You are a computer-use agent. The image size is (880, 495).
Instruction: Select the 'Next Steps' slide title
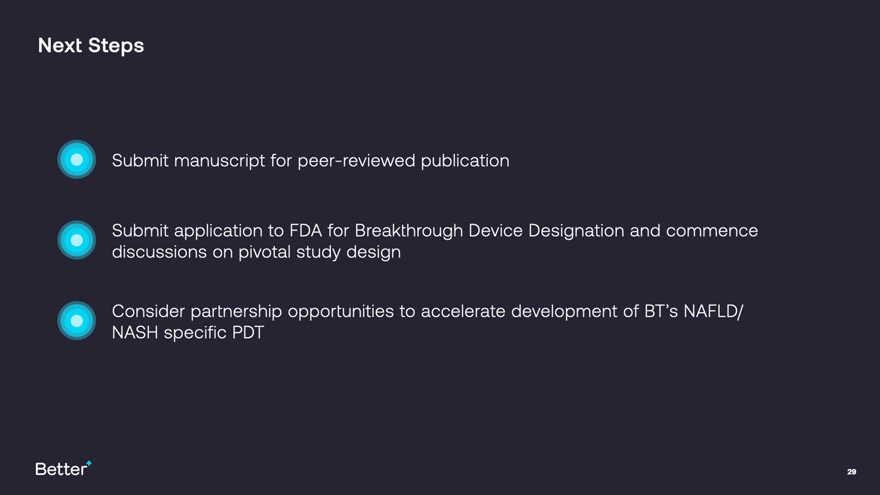[x=91, y=45]
